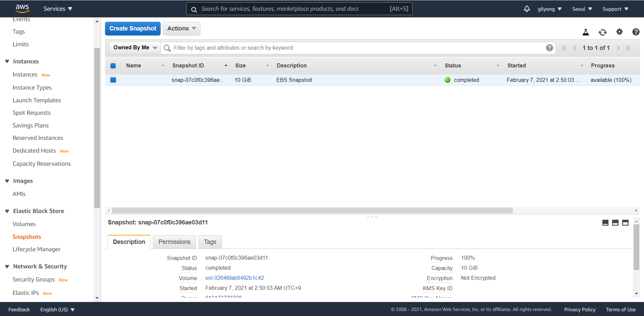Click the experiments flask icon
Image resolution: width=644 pixels, height=316 pixels.
pyautogui.click(x=586, y=32)
